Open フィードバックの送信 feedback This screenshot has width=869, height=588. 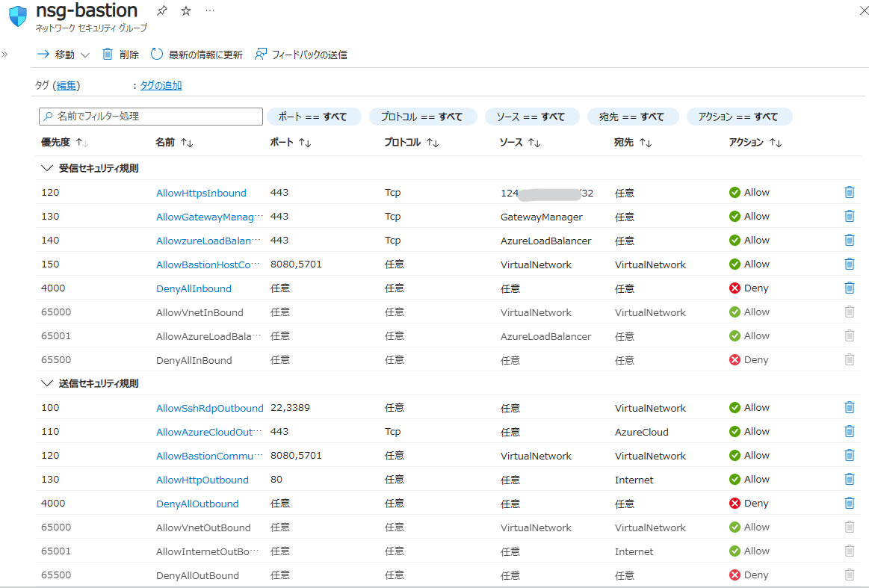[301, 55]
